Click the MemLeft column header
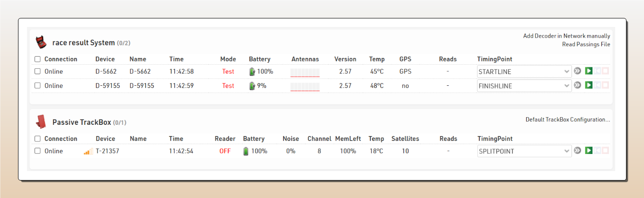This screenshot has width=644, height=198. point(348,139)
